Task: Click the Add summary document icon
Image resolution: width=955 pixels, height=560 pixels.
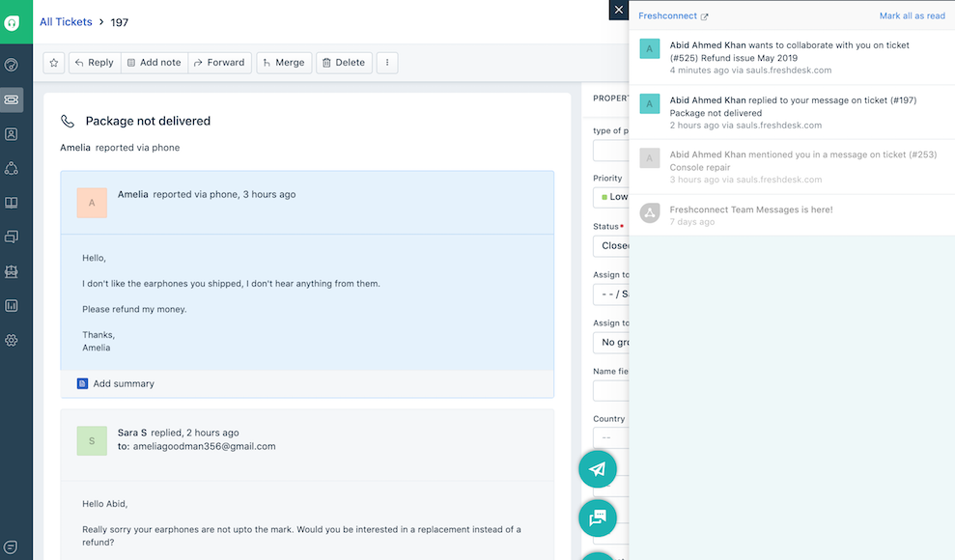Action: click(82, 383)
